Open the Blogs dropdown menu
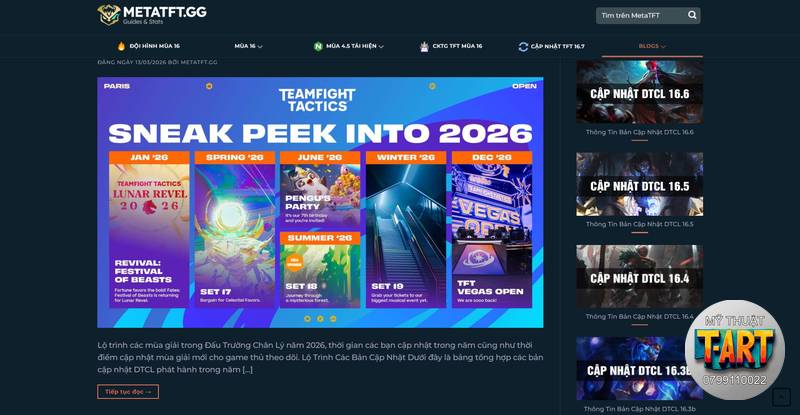This screenshot has height=415, width=800. click(652, 46)
